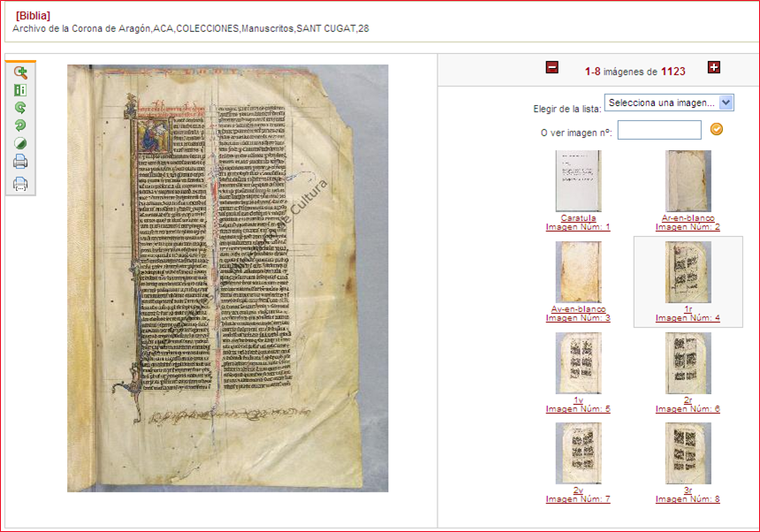This screenshot has height=532, width=760.
Task: Load next images with red plus button
Action: [713, 67]
